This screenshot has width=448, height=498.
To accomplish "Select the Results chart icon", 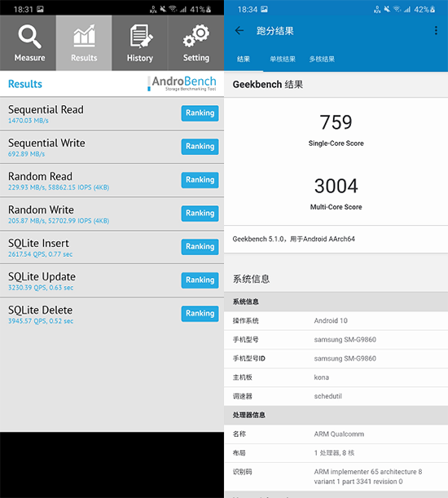I will (x=84, y=35).
